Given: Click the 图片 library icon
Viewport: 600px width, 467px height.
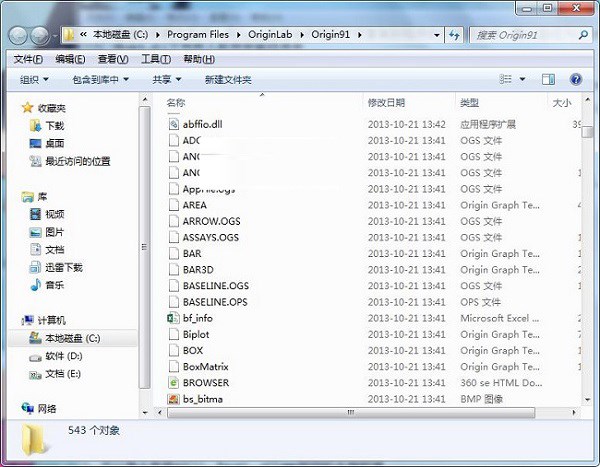Looking at the screenshot, I should (x=35, y=232).
